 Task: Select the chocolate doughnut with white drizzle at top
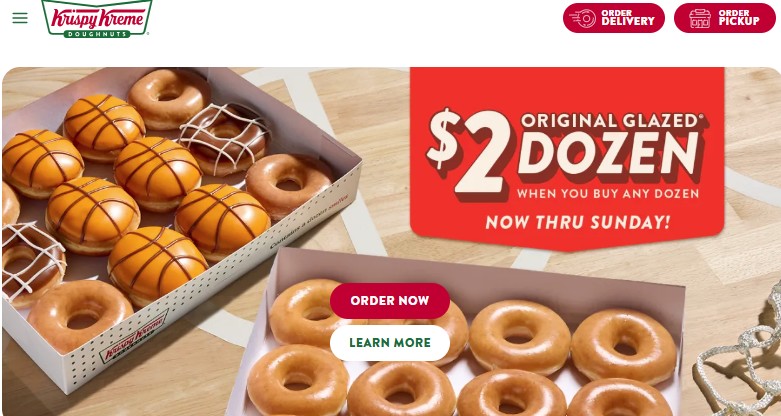(x=224, y=139)
